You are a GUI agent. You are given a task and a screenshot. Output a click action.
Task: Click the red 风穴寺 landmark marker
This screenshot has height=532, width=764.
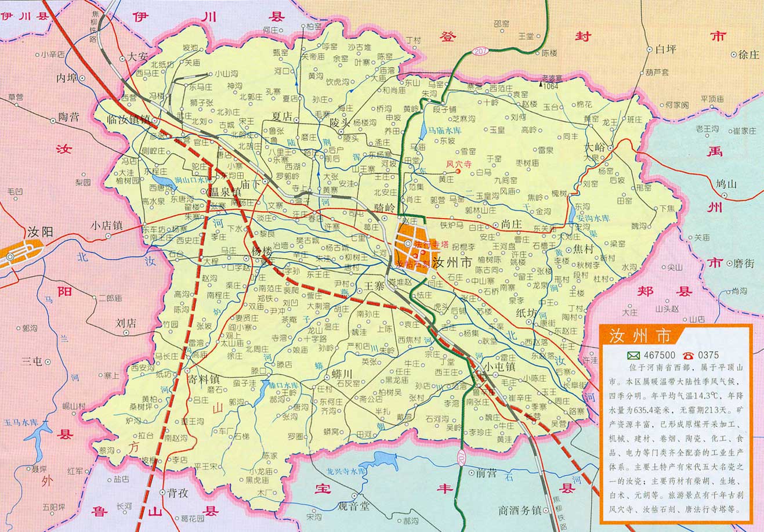pyautogui.click(x=458, y=171)
